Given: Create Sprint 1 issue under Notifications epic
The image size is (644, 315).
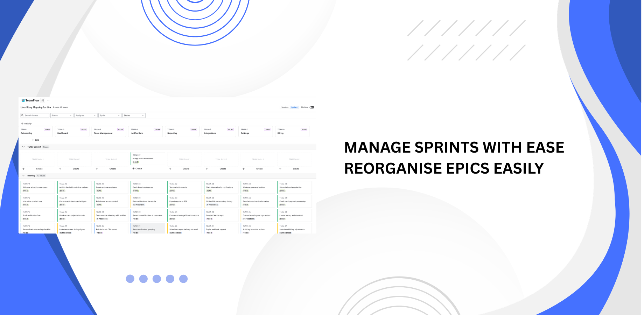Looking at the screenshot, I should [137, 169].
